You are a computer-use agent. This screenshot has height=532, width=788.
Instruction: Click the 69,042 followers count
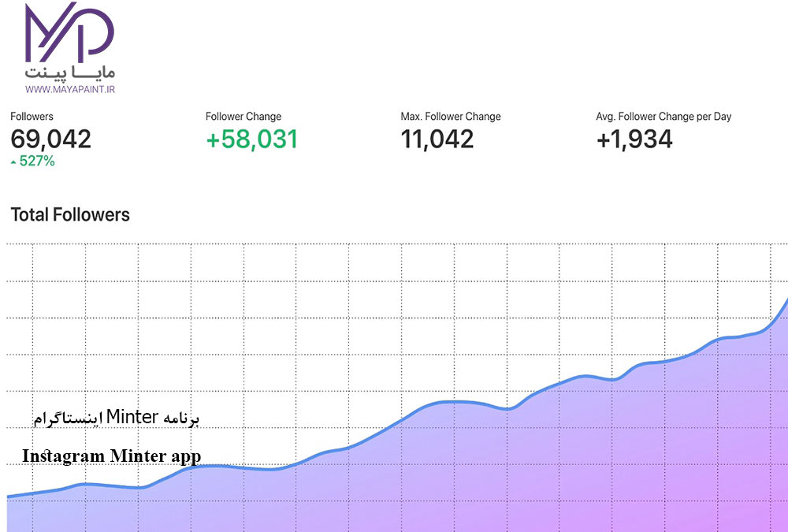[50, 140]
